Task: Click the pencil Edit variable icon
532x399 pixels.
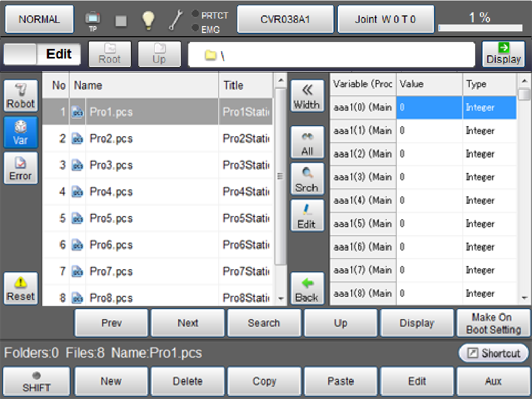Action: (x=306, y=216)
